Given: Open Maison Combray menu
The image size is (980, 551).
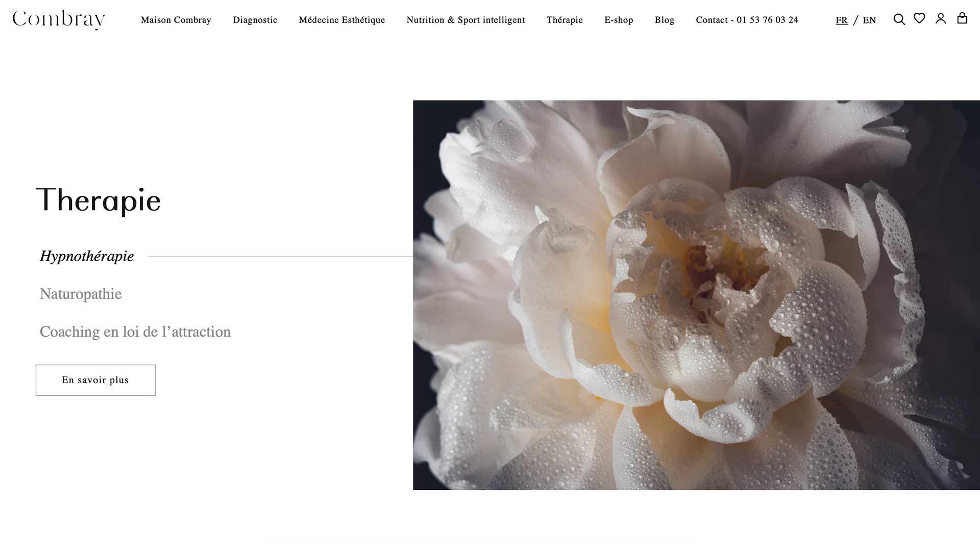Looking at the screenshot, I should point(176,20).
